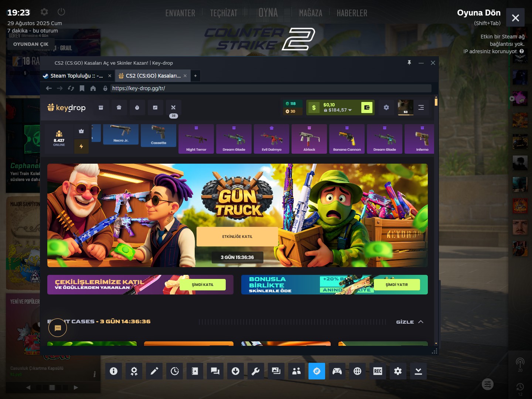Pin the overlay browser window
Image resolution: width=532 pixels, height=399 pixels.
click(409, 63)
